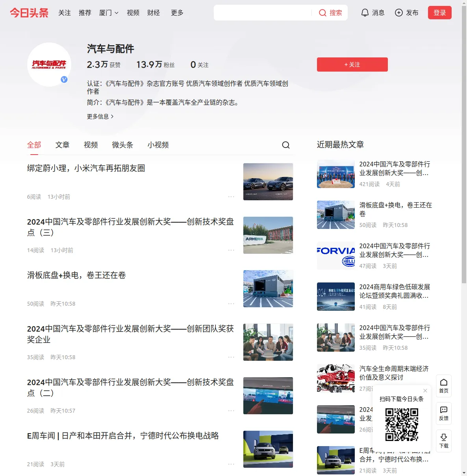
Task: Open 创新技术奖盘点（二）article title
Action: click(x=130, y=387)
